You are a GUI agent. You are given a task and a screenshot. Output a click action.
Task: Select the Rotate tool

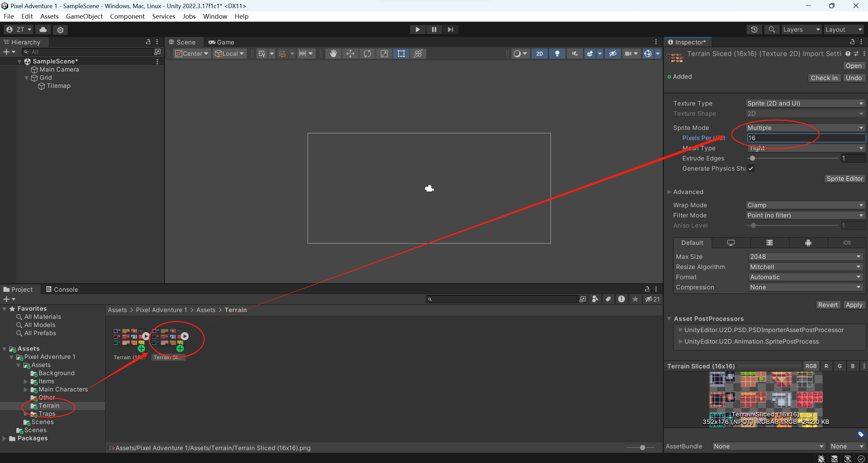pos(367,54)
